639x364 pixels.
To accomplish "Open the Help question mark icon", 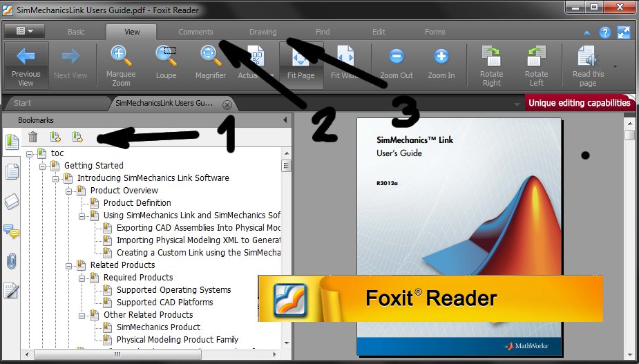I will [x=605, y=32].
